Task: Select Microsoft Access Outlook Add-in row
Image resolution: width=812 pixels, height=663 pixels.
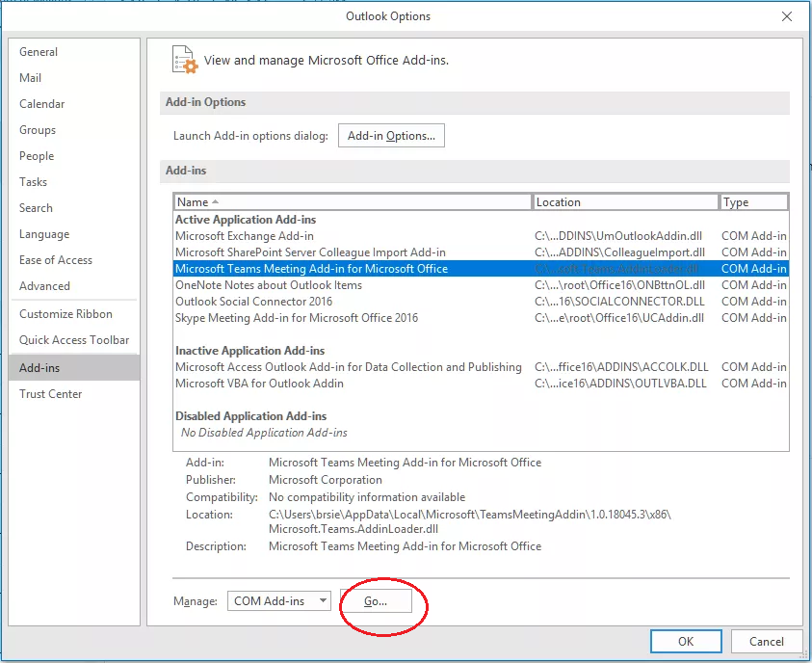Action: [481, 367]
